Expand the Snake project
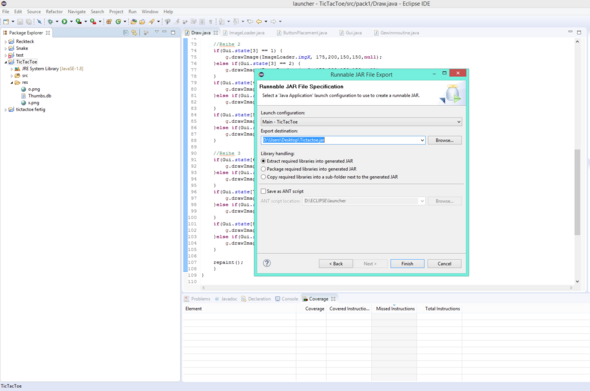This screenshot has width=590, height=391. (x=6, y=49)
